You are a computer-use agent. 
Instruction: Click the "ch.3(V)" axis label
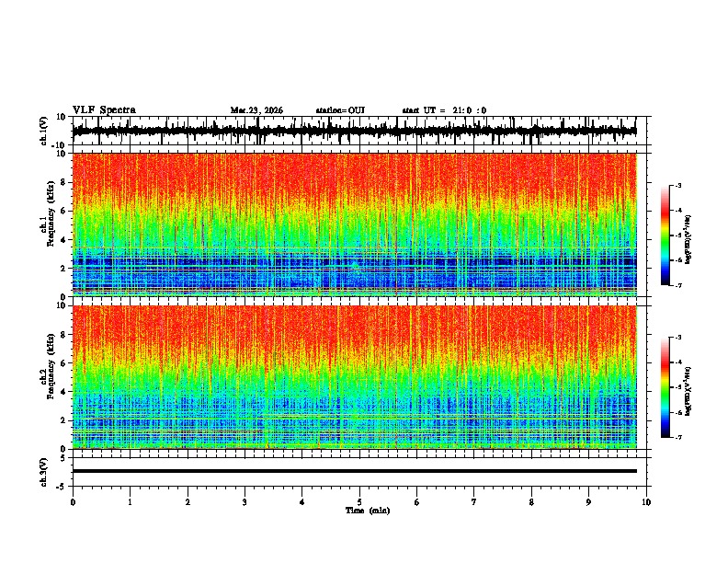tap(44, 472)
